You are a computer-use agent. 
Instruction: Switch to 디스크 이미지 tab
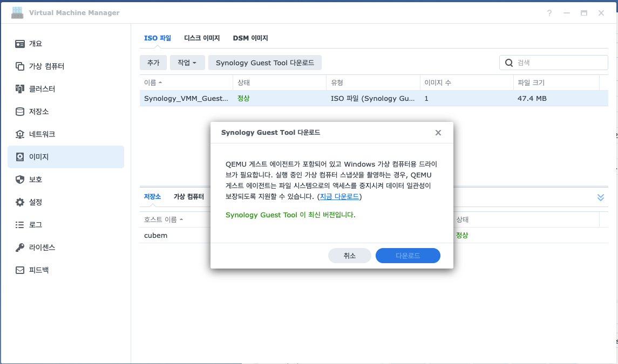202,38
